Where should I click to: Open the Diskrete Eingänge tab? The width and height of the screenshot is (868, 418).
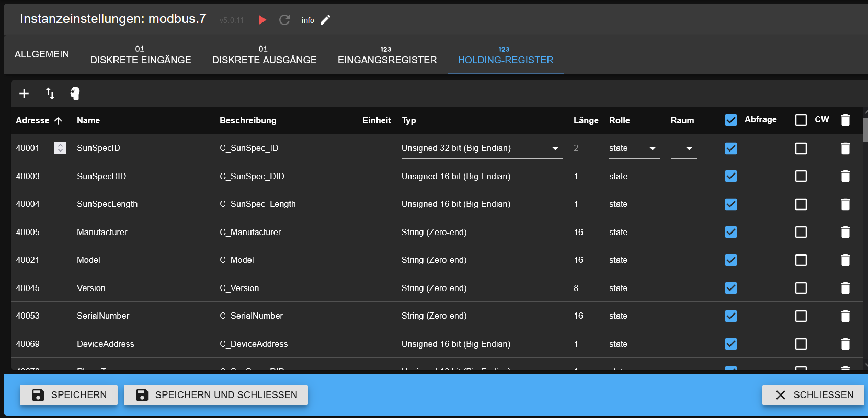coord(141,54)
